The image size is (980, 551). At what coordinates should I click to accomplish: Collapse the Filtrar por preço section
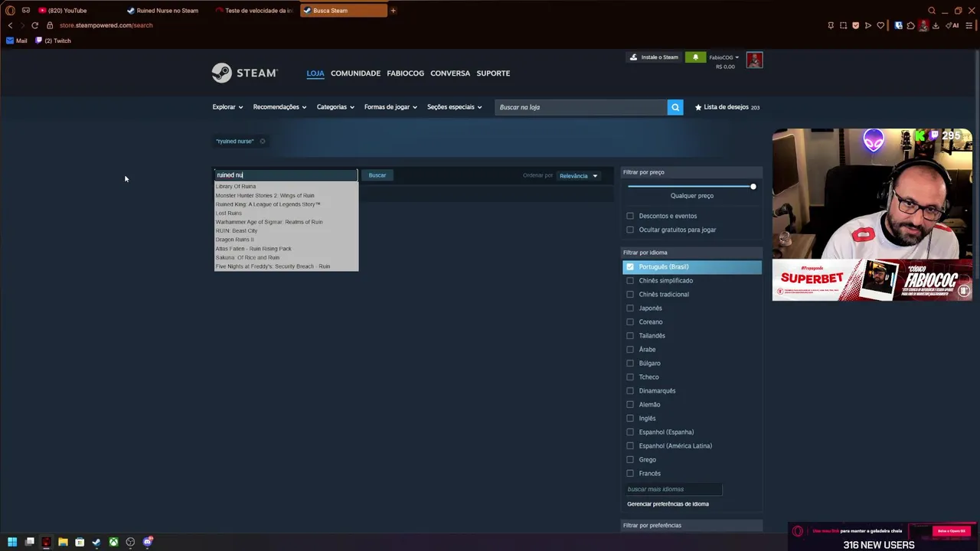tap(692, 172)
